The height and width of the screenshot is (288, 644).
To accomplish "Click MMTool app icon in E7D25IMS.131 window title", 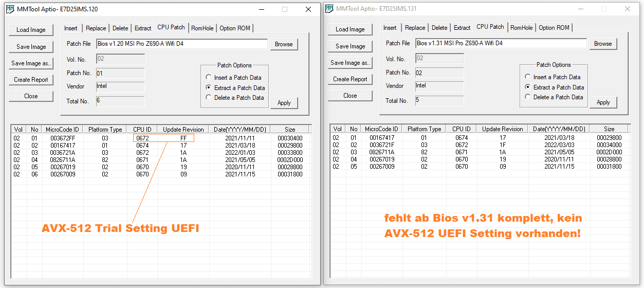I will [x=329, y=9].
